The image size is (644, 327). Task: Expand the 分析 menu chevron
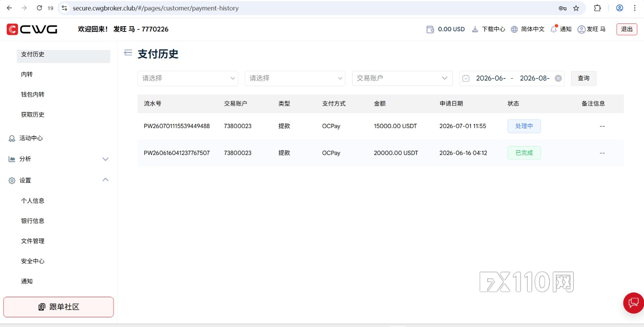[105, 159]
